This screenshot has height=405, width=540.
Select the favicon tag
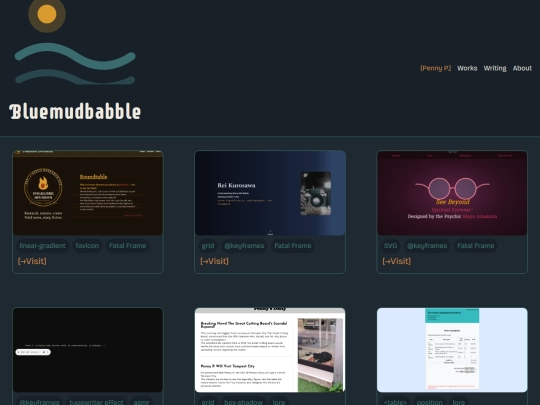(87, 246)
